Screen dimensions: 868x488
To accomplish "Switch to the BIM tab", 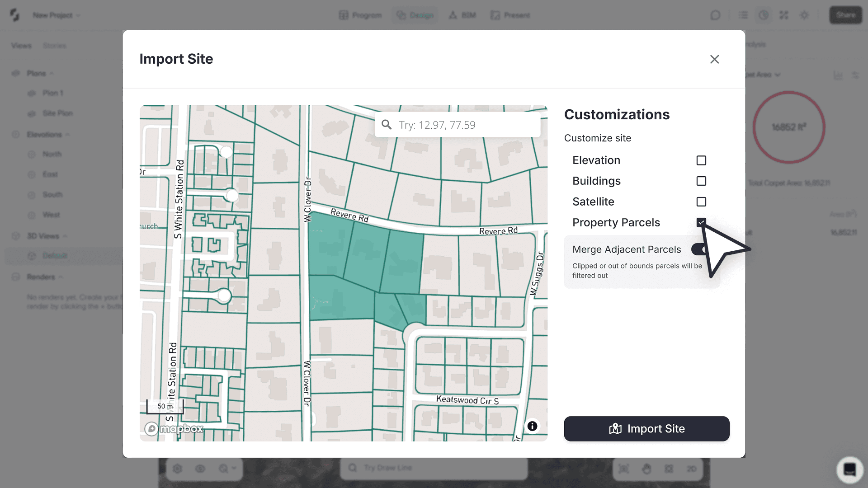I will click(x=462, y=15).
